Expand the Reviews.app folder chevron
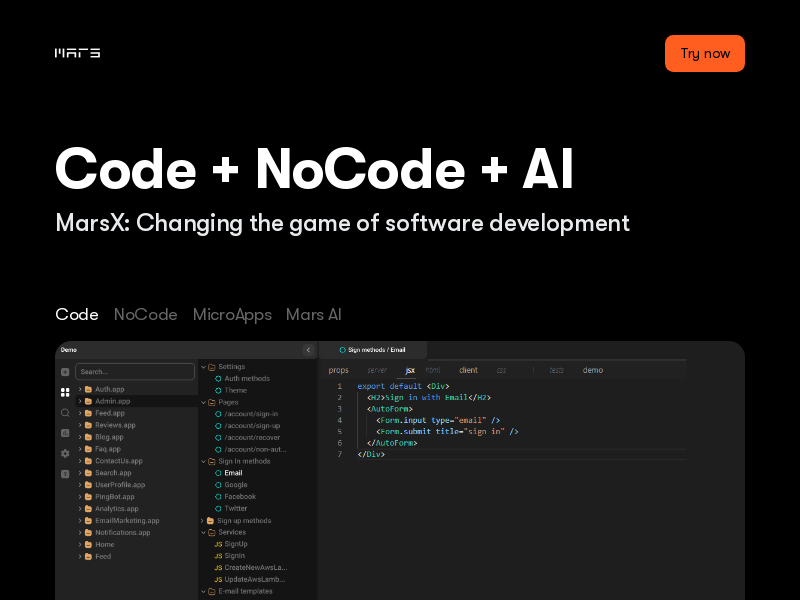The image size is (800, 600). click(80, 425)
